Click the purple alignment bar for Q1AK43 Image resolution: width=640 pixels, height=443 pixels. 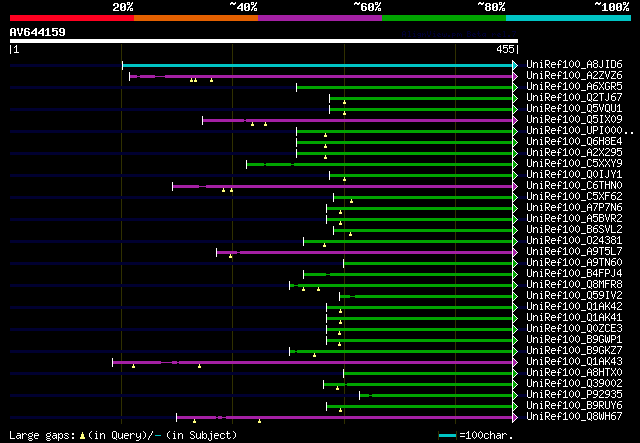tap(313, 363)
